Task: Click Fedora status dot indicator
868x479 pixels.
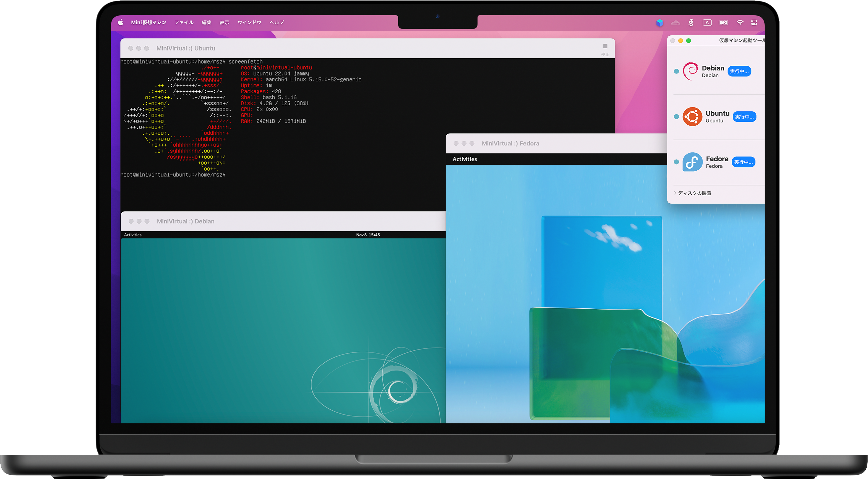Action: tap(676, 162)
